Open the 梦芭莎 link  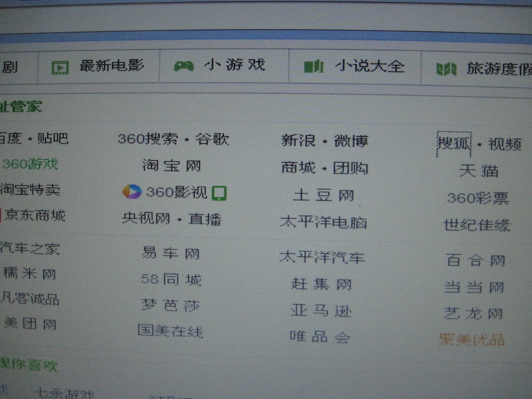click(x=170, y=305)
